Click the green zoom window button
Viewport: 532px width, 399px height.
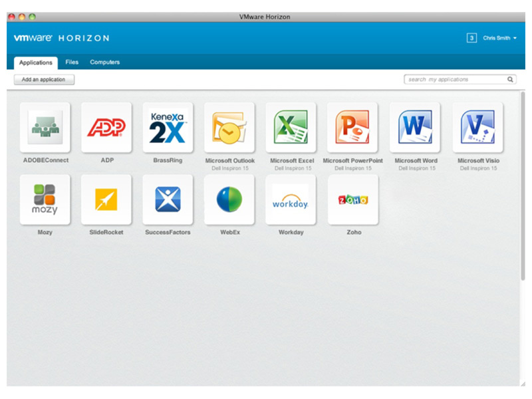32,17
